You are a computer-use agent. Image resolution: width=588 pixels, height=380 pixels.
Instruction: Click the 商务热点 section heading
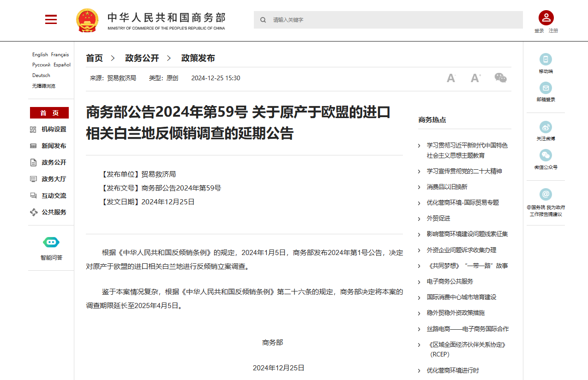click(x=432, y=120)
